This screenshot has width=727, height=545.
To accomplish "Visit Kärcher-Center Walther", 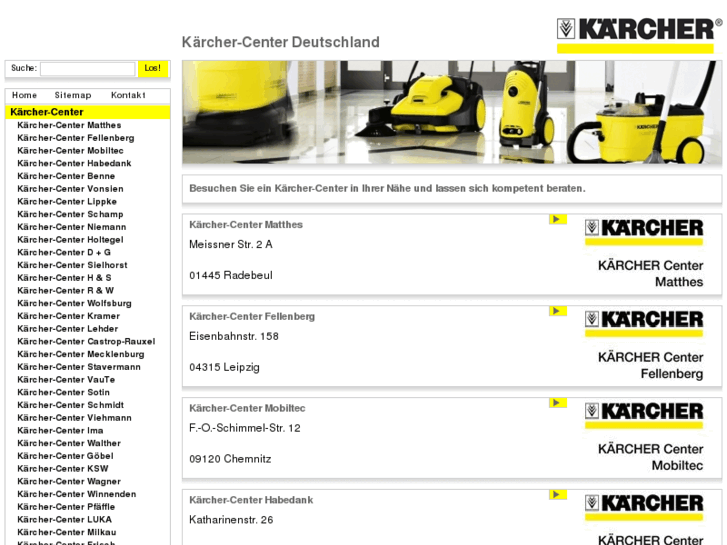I will tap(69, 443).
